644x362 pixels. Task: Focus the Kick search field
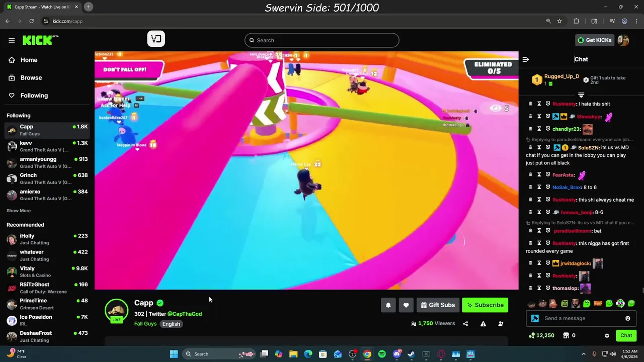[322, 40]
